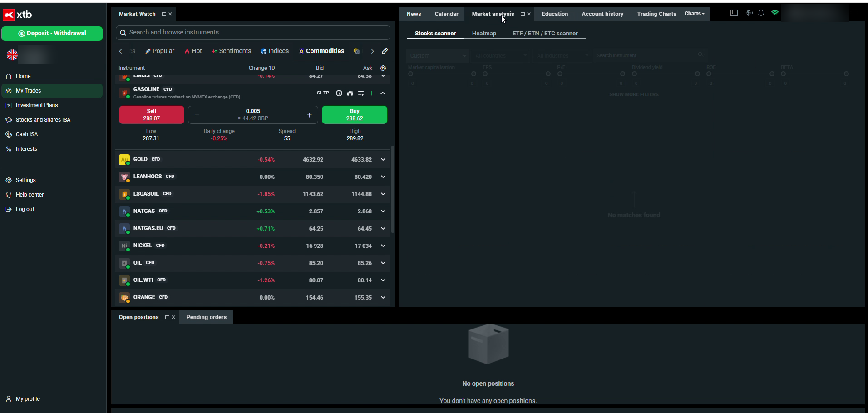
Task: Click the Market capitalisation slider left handle
Action: tap(410, 74)
